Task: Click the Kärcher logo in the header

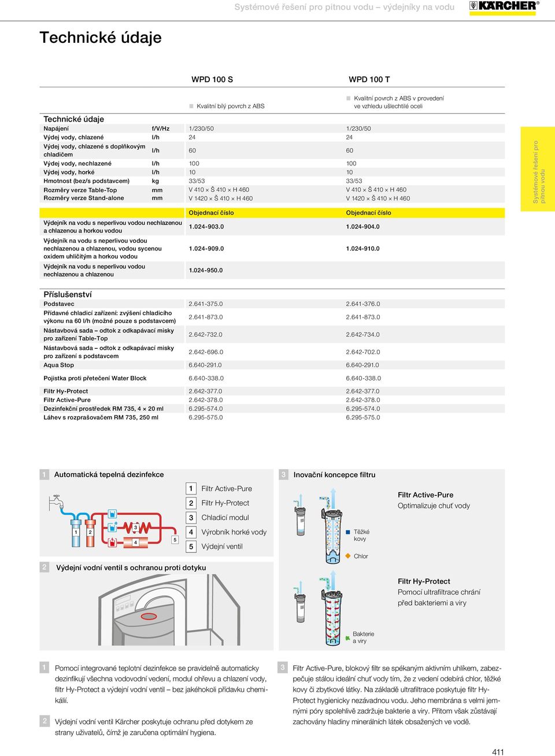Action: point(505,8)
